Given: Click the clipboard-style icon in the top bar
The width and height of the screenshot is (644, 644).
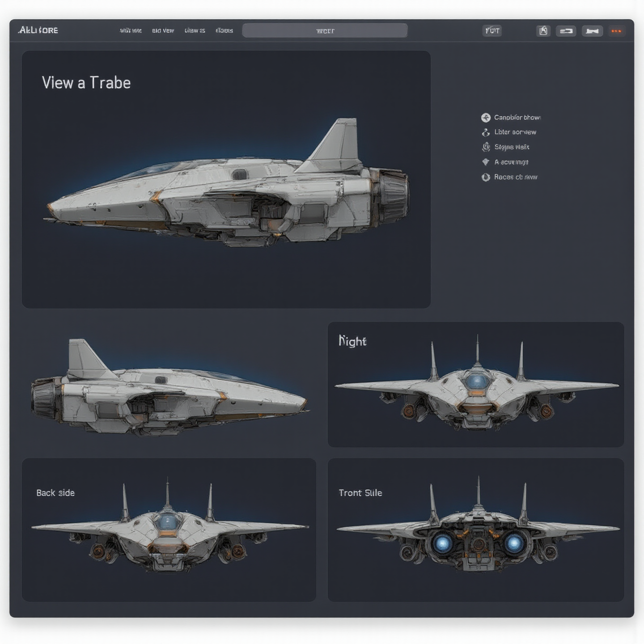Looking at the screenshot, I should point(543,31).
